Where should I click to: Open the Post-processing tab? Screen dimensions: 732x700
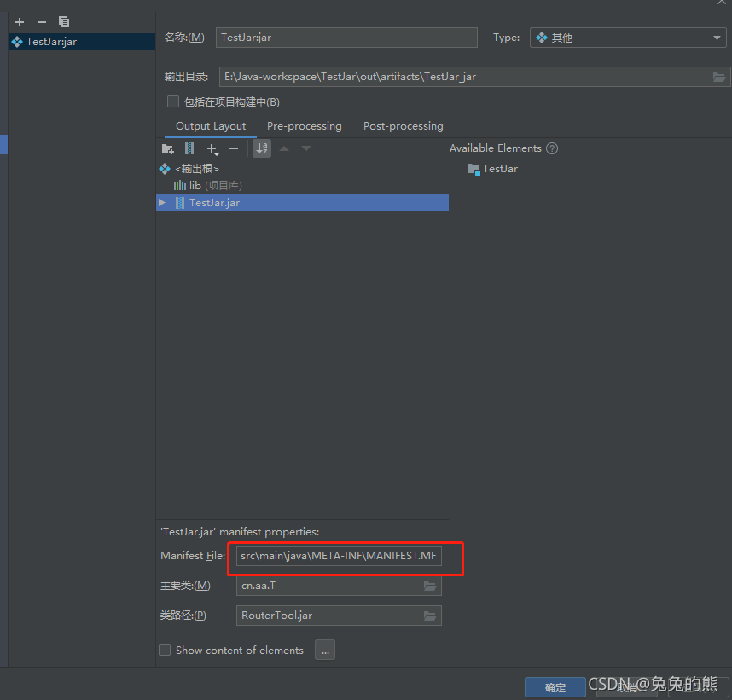coord(403,125)
